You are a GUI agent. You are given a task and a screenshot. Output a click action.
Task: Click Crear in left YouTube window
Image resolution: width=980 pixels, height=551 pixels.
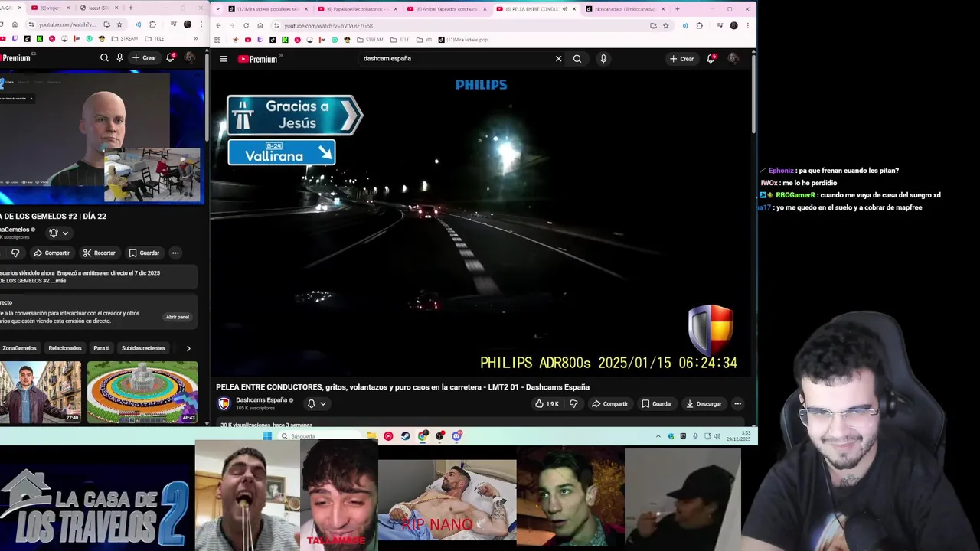pyautogui.click(x=144, y=57)
